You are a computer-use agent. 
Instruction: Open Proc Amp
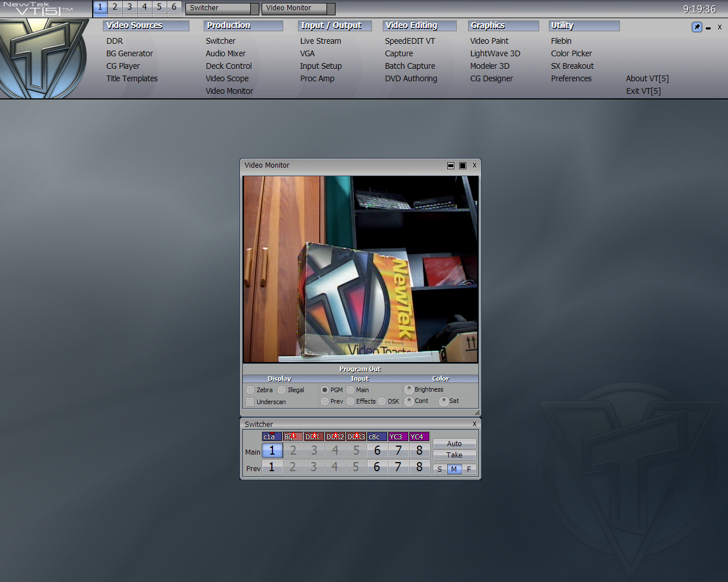coord(317,78)
